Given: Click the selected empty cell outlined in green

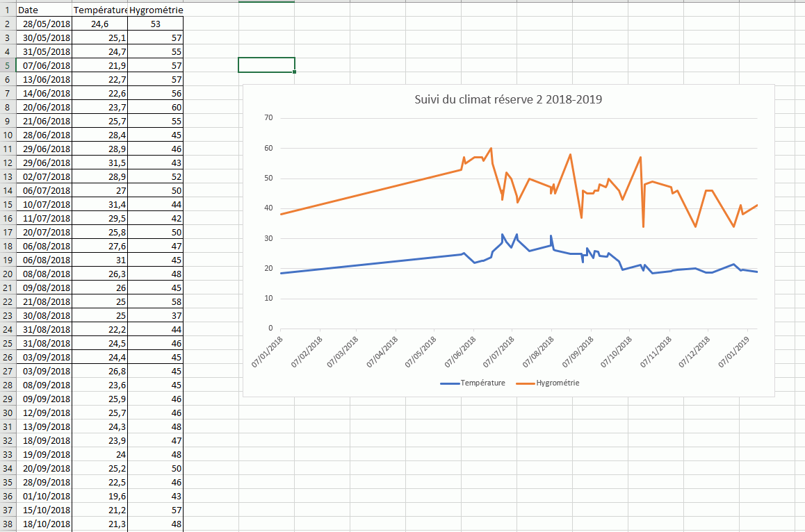Looking at the screenshot, I should (266, 65).
